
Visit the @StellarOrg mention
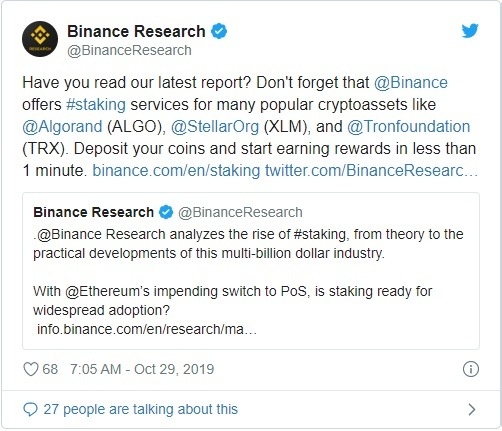coord(215,126)
